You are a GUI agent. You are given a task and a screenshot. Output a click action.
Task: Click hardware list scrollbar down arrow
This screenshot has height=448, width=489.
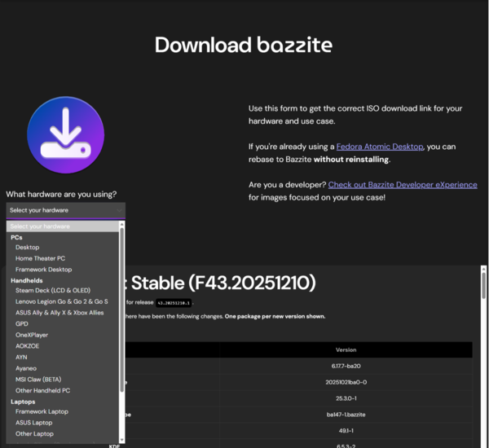(x=122, y=440)
